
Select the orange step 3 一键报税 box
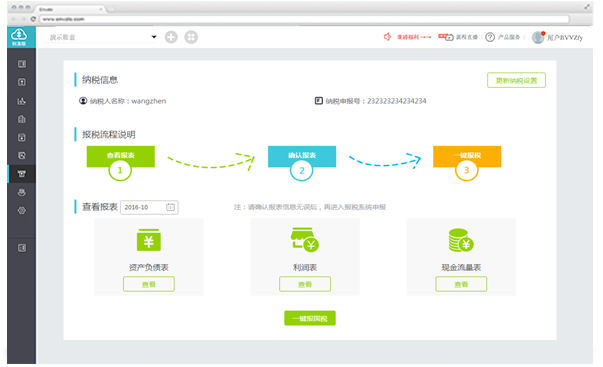coord(467,157)
